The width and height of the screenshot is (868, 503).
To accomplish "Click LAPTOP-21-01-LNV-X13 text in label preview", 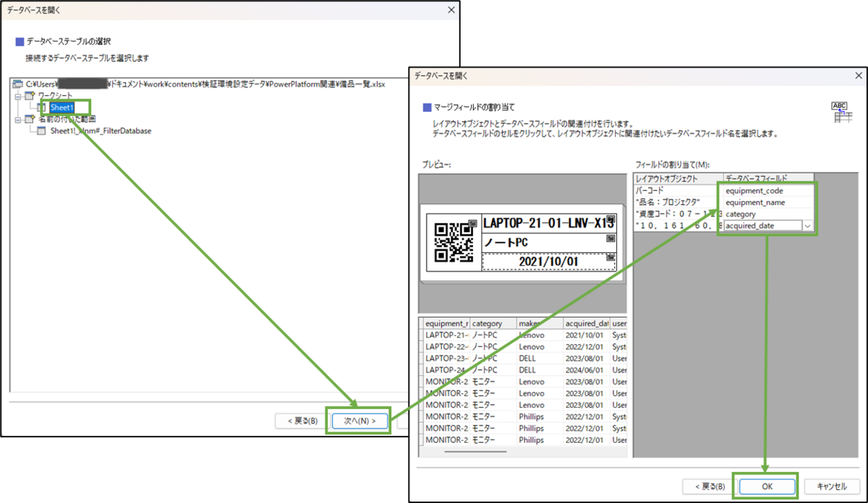I will (547, 223).
